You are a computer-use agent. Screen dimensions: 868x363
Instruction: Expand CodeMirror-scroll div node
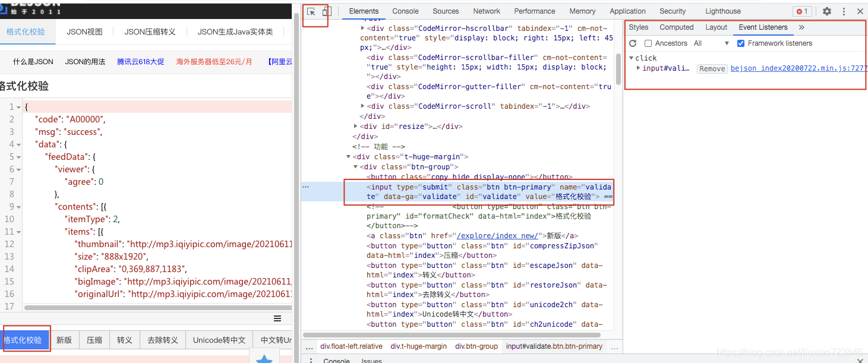pos(363,106)
